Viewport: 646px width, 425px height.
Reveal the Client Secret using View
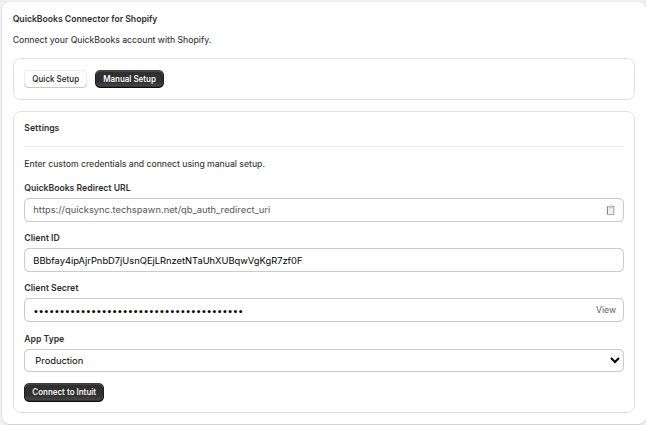tap(605, 310)
